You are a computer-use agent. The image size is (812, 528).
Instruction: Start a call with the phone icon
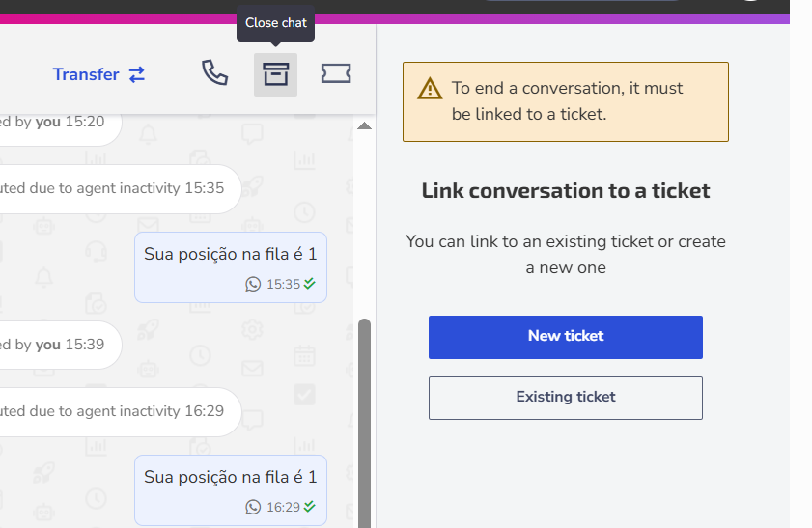coord(214,73)
